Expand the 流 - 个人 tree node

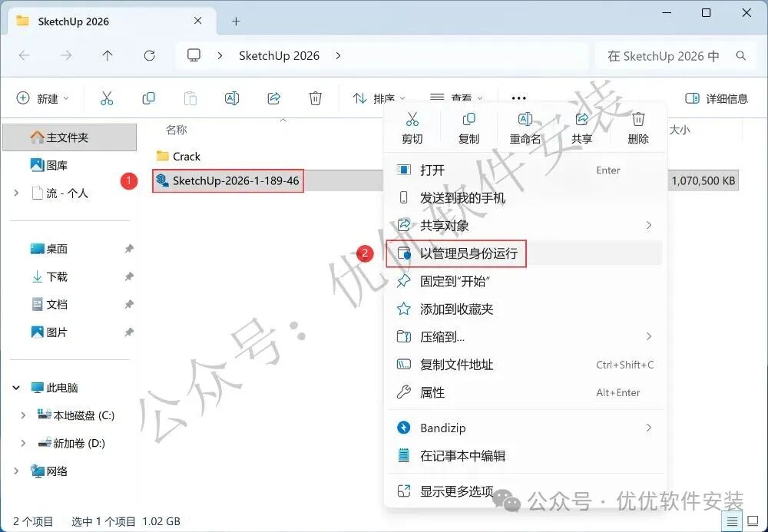click(16, 193)
